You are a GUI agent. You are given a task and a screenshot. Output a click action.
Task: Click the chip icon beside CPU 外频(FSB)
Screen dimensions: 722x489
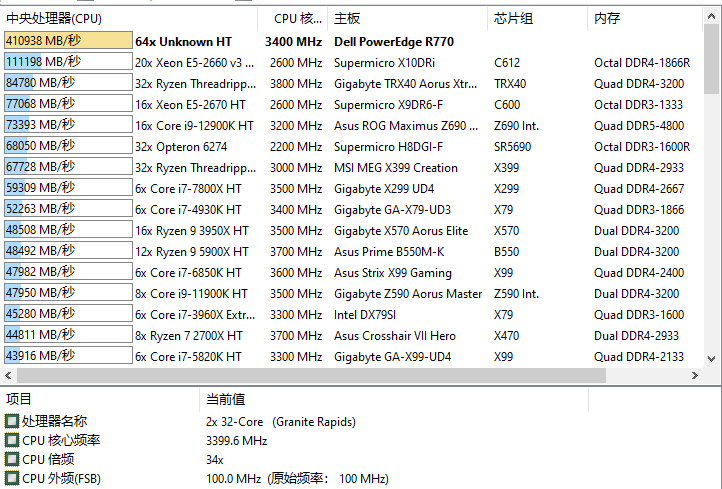(12, 478)
